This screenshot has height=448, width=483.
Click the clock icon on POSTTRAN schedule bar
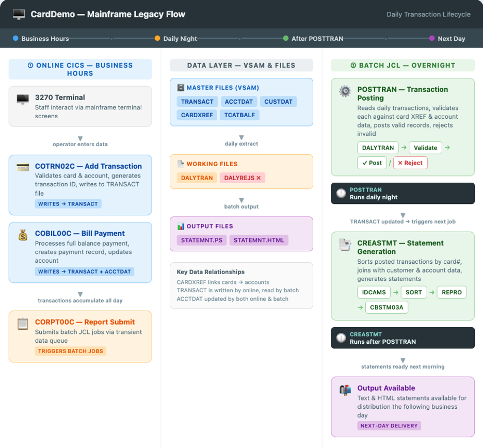[x=341, y=194]
